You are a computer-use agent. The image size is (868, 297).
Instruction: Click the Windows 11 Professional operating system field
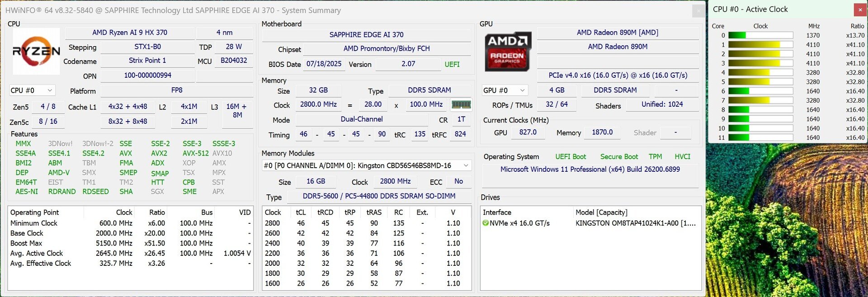pyautogui.click(x=590, y=169)
